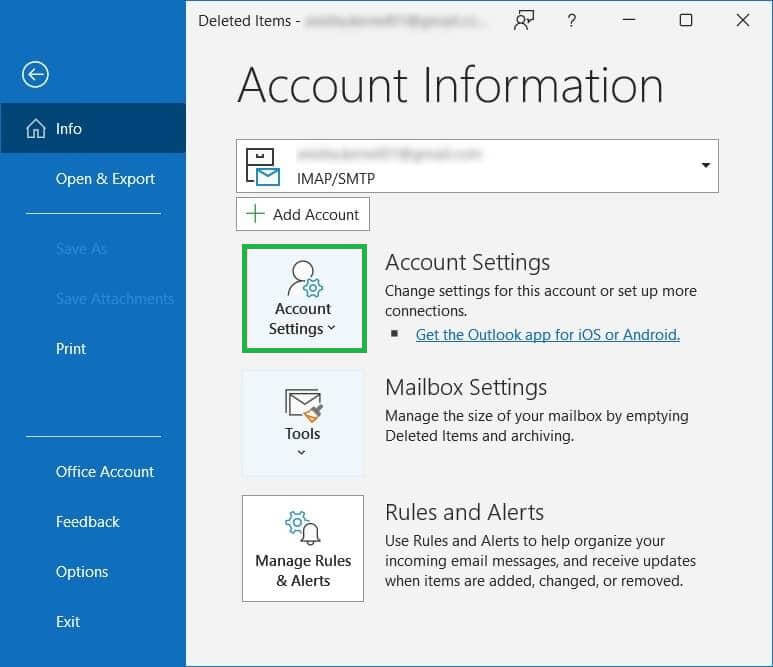The image size is (773, 667).
Task: Select Print in the sidebar
Action: pyautogui.click(x=70, y=349)
